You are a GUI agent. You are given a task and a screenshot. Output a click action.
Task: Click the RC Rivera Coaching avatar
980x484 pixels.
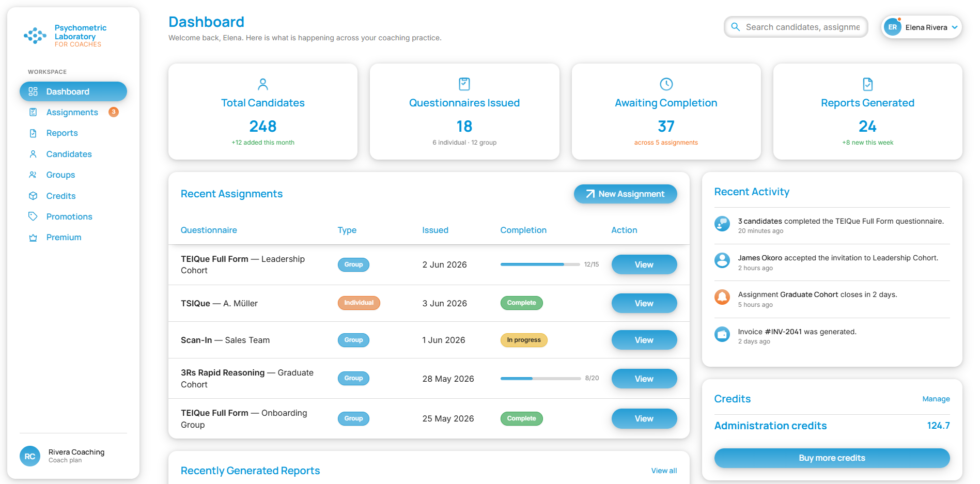(x=30, y=456)
